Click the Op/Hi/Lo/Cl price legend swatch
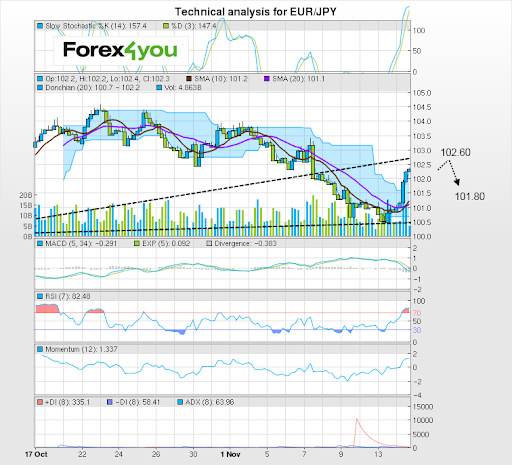 40,79
